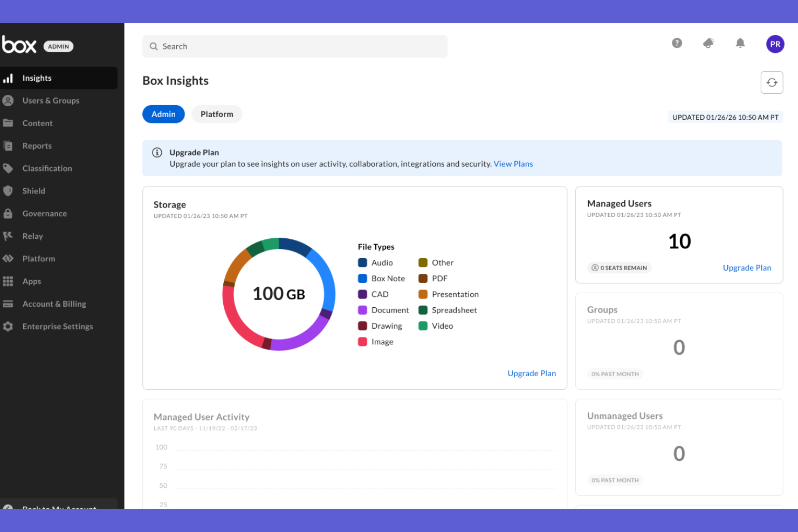Click the Document legend swatch
Image resolution: width=798 pixels, height=532 pixels.
(363, 310)
